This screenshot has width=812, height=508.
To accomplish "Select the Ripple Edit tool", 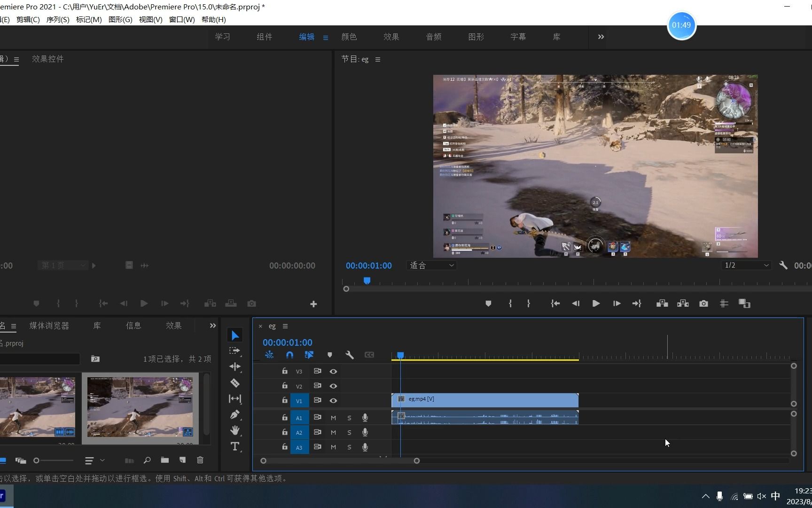I will pos(235,367).
